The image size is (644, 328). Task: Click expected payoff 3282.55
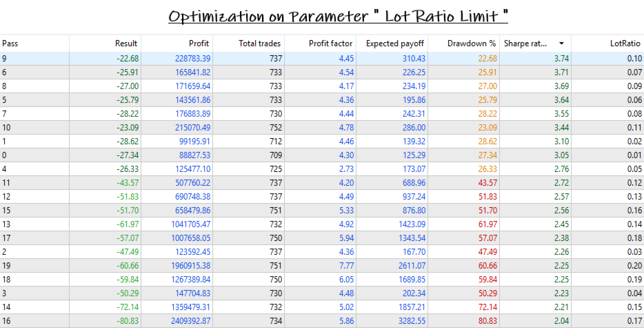coord(412,320)
